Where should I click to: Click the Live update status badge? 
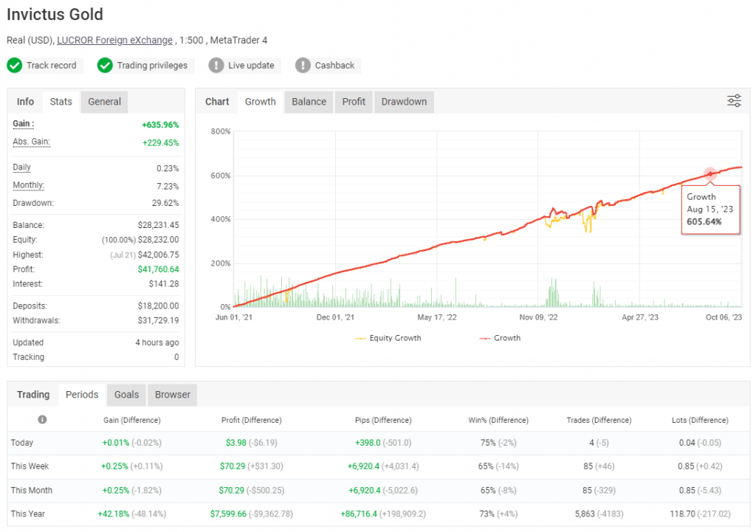(x=244, y=65)
